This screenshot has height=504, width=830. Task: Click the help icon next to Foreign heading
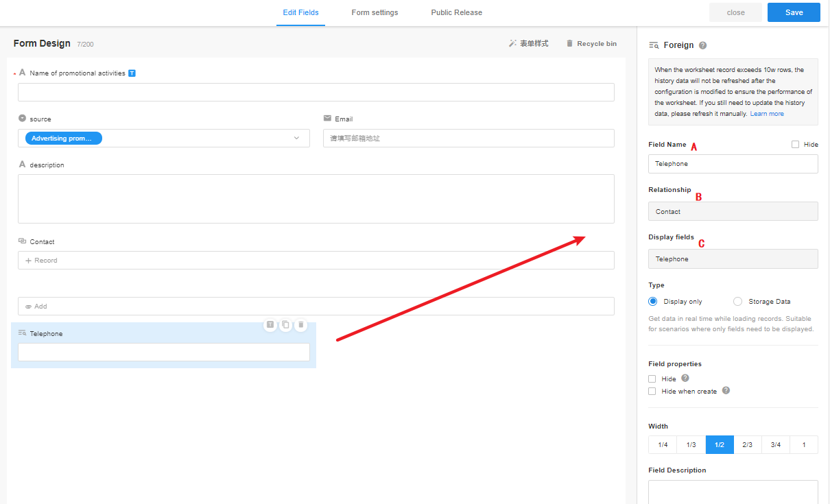pos(702,45)
